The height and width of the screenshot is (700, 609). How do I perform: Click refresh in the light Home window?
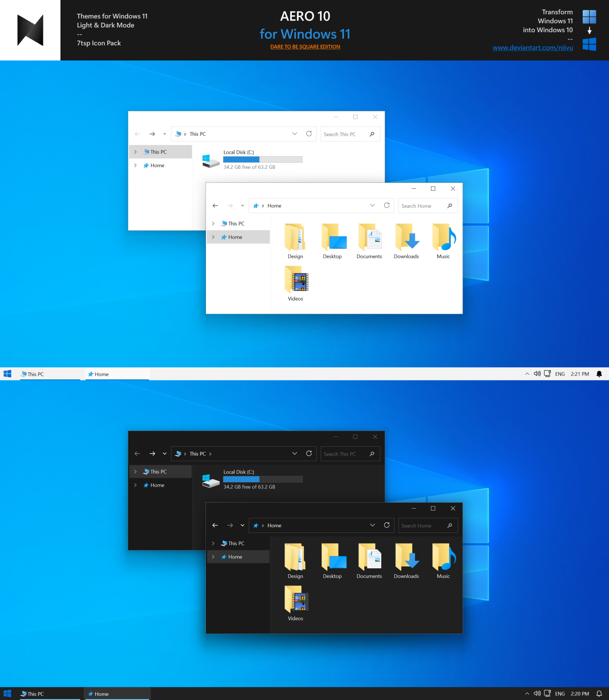[x=387, y=205]
